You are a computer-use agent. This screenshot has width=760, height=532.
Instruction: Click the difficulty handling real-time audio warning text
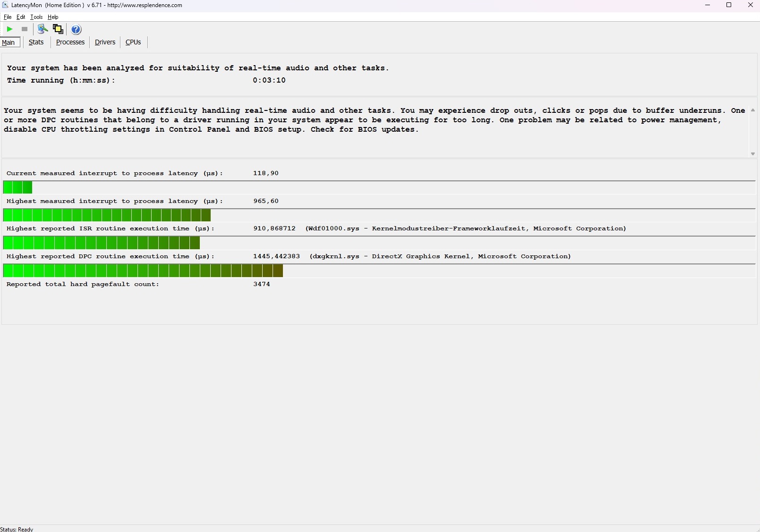click(375, 120)
